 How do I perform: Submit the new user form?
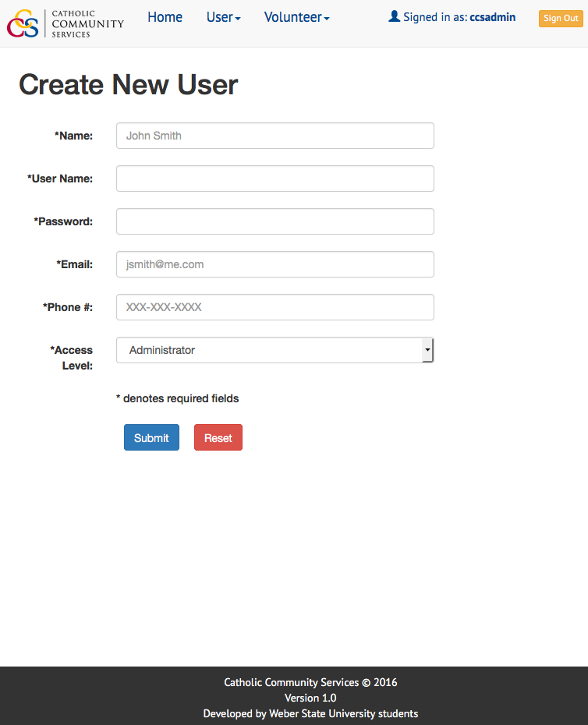click(151, 437)
